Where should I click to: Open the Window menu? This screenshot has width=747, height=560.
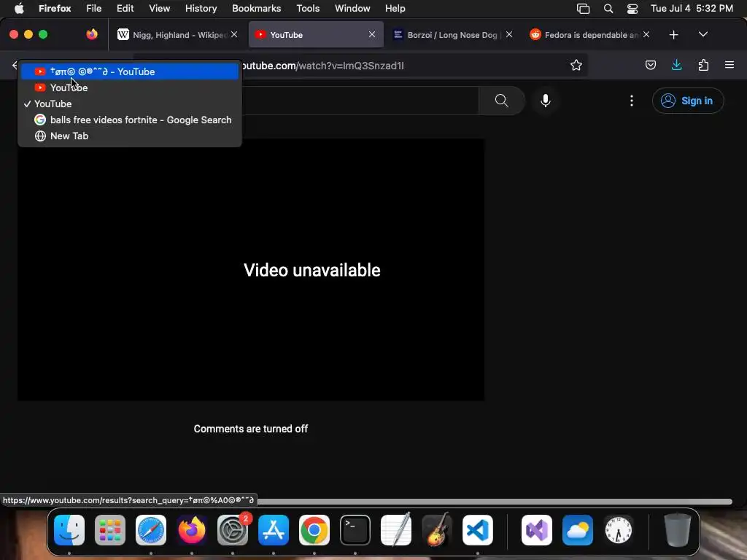coord(352,9)
